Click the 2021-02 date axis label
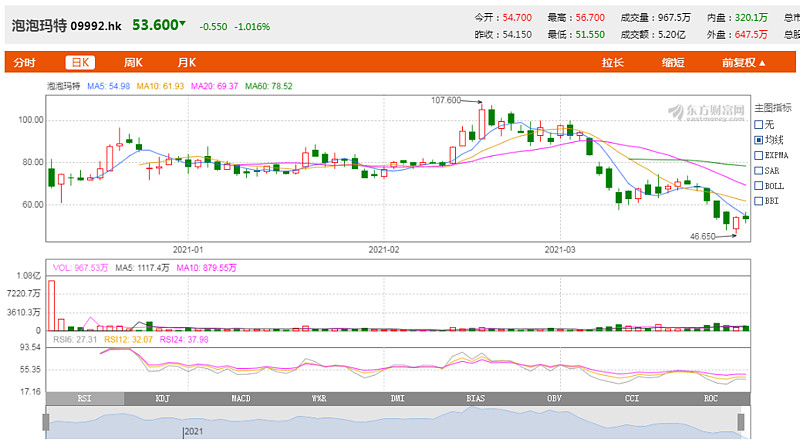This screenshot has height=443, width=800. 384,250
